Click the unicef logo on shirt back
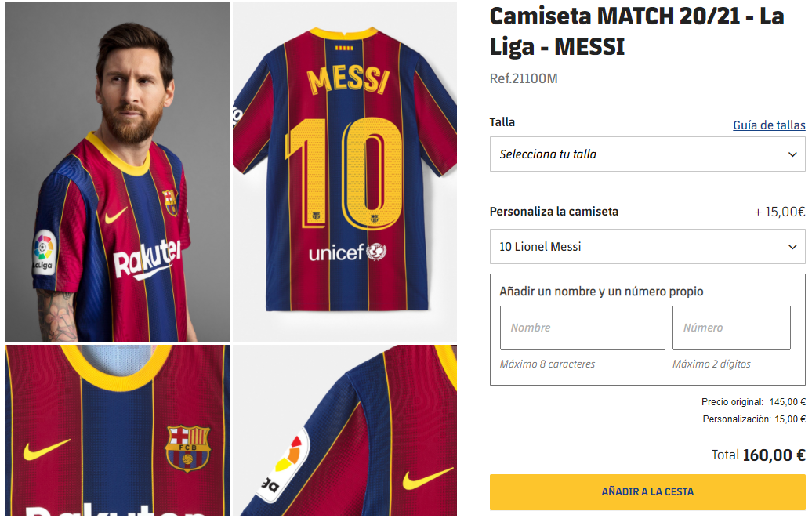Viewport: 812px width, 522px height. tap(346, 252)
